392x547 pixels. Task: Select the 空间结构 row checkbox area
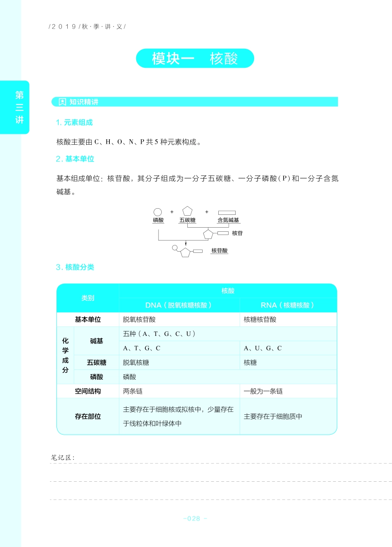(88, 391)
